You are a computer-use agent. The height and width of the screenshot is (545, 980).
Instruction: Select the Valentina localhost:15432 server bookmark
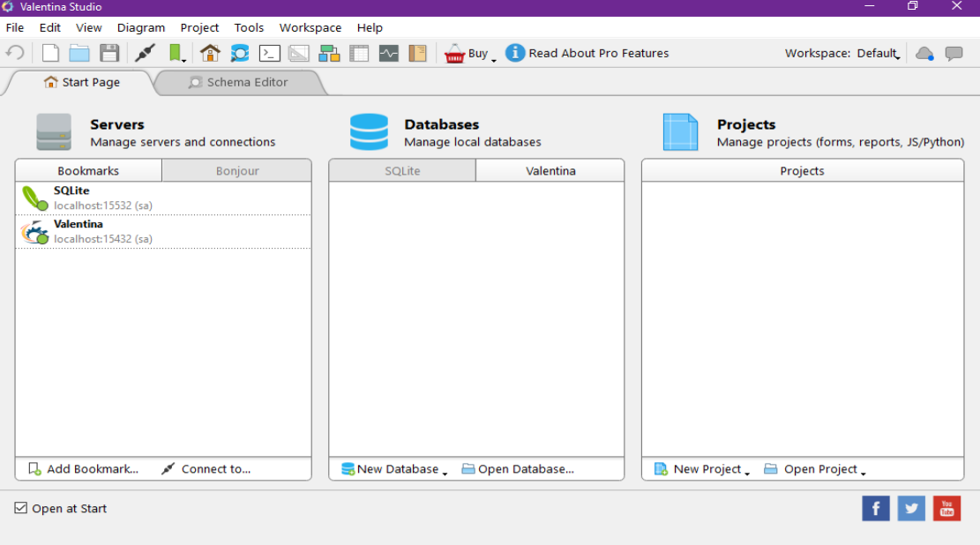click(x=163, y=231)
